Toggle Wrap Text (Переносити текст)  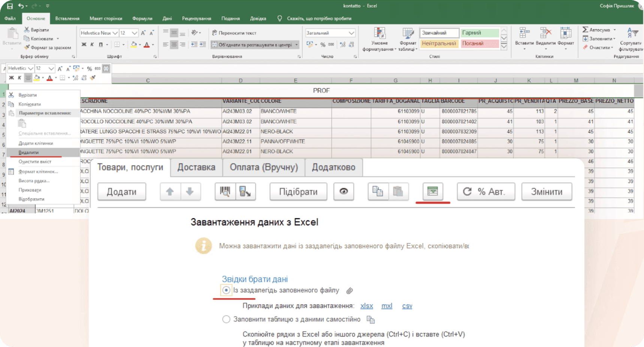234,33
